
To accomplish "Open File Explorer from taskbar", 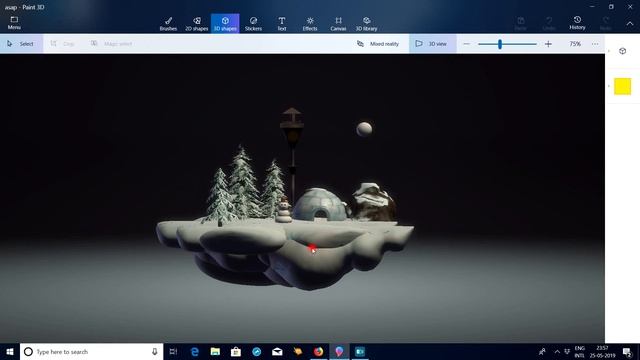I will [x=215, y=351].
